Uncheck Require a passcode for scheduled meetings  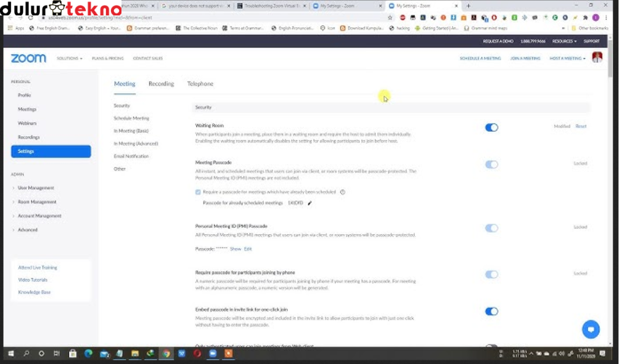[x=198, y=192]
